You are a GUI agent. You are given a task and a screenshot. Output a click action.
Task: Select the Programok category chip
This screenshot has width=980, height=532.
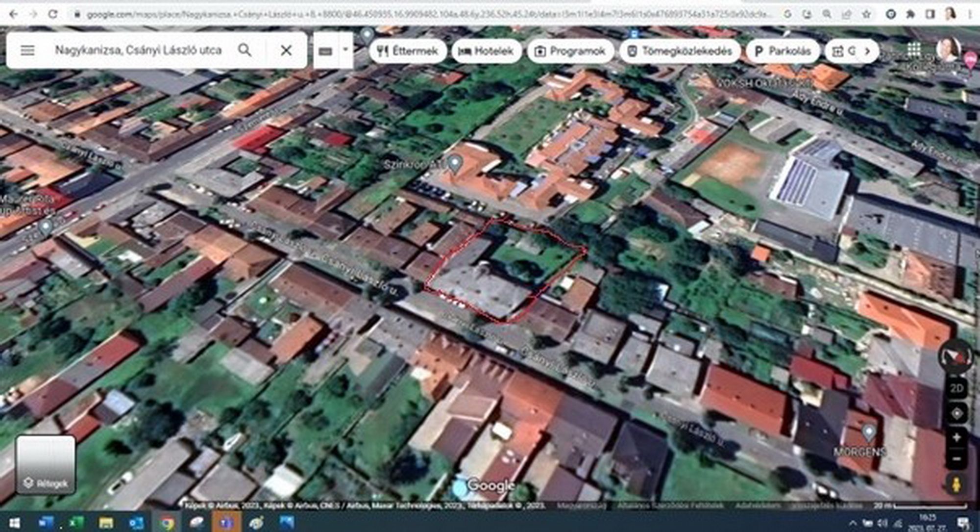[570, 51]
